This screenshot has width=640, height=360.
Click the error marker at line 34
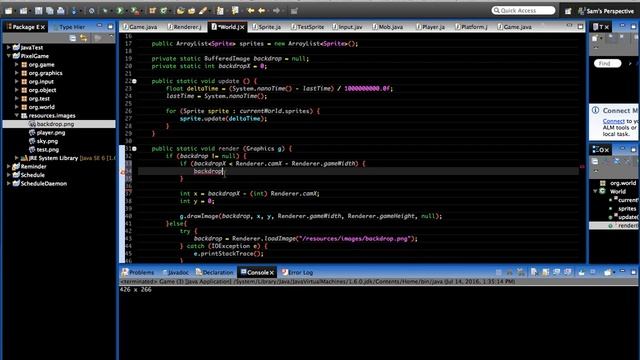click(x=123, y=172)
